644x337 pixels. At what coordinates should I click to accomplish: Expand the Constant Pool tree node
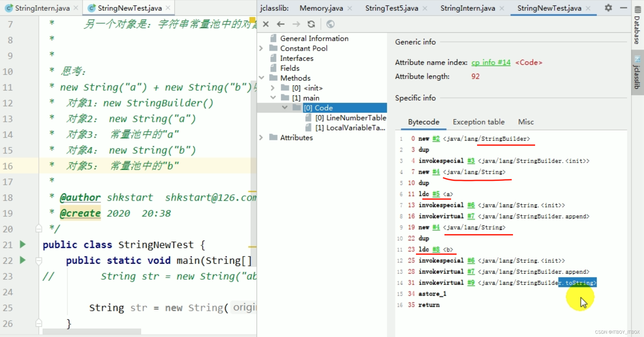[261, 48]
